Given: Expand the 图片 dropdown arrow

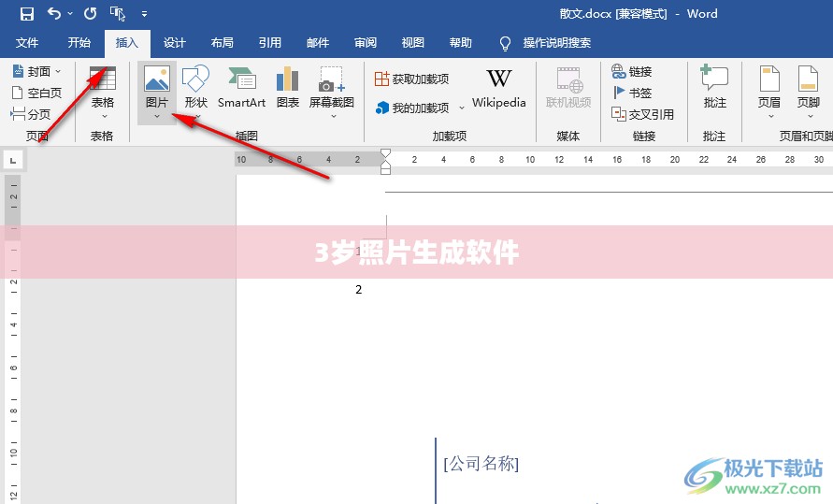Looking at the screenshot, I should 157,116.
